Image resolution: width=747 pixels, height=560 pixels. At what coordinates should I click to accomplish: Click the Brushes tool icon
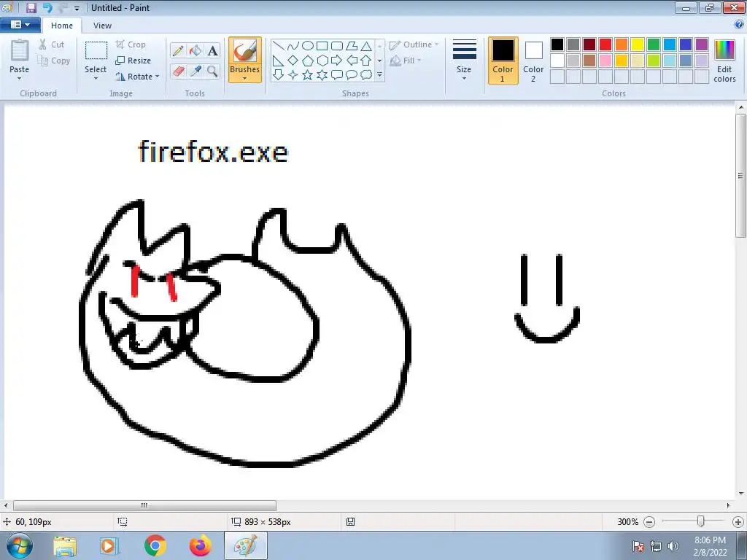245,51
